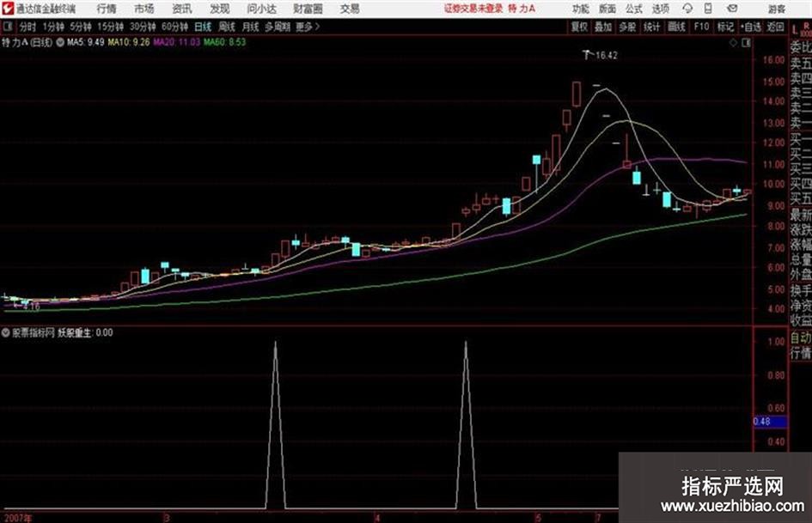This screenshot has height=523, width=812.
Task: Open the 行情 menu
Action: 107,9
